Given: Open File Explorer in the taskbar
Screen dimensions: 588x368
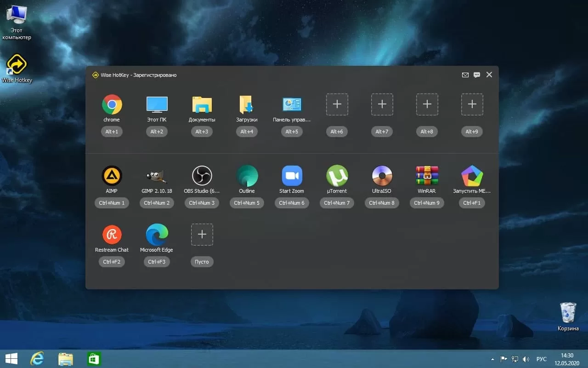Looking at the screenshot, I should [66, 359].
